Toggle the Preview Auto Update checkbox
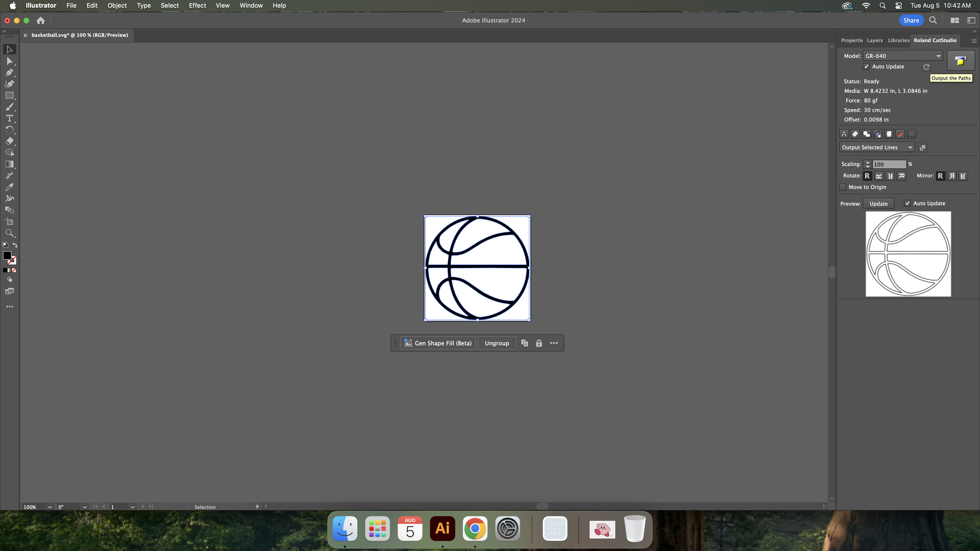The height and width of the screenshot is (551, 980). pyautogui.click(x=907, y=204)
